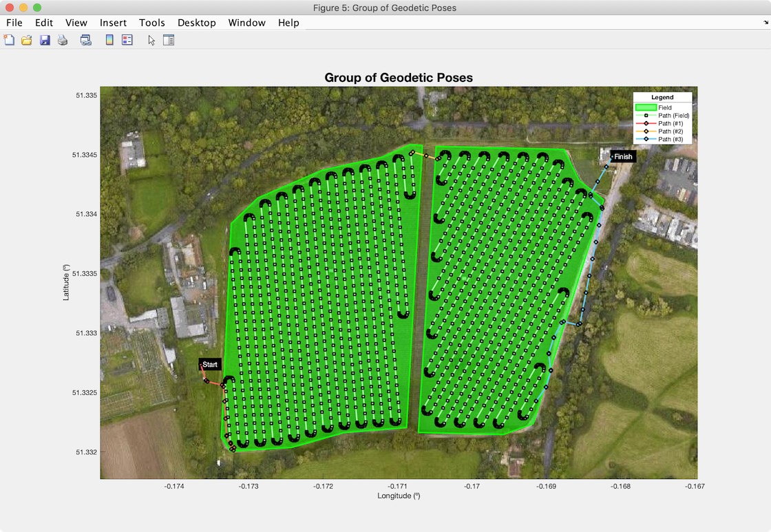Insert a colorbar using the toolbar icon
Viewport: 771px width, 532px height.
point(109,40)
